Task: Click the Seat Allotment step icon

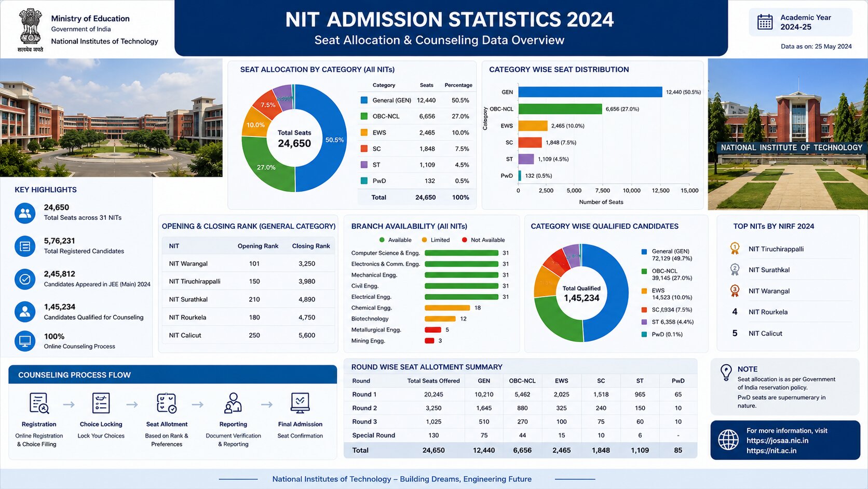Action: [167, 403]
